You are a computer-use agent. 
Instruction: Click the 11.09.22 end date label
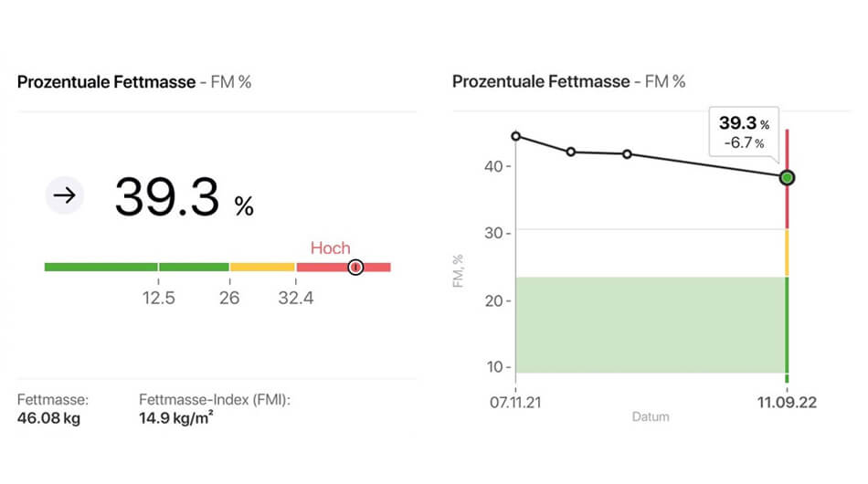(786, 400)
